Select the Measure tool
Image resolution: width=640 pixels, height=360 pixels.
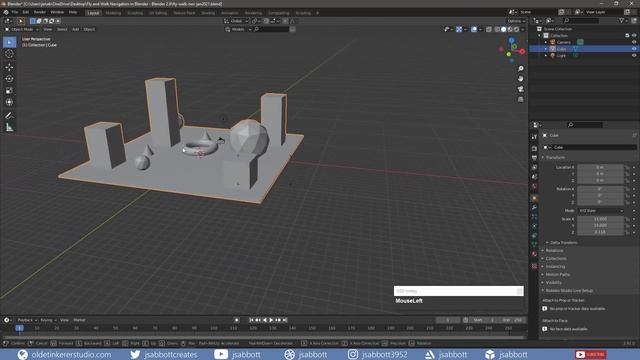(9, 127)
